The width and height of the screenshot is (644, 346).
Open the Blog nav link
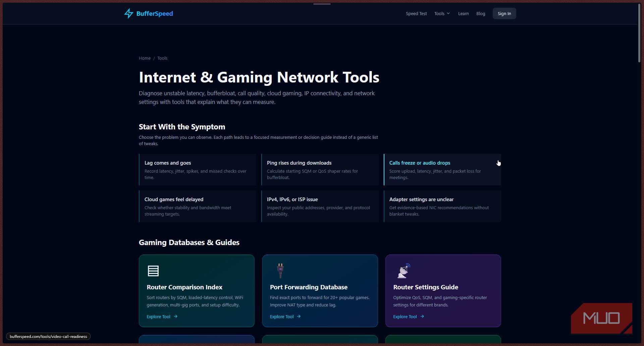(x=481, y=13)
